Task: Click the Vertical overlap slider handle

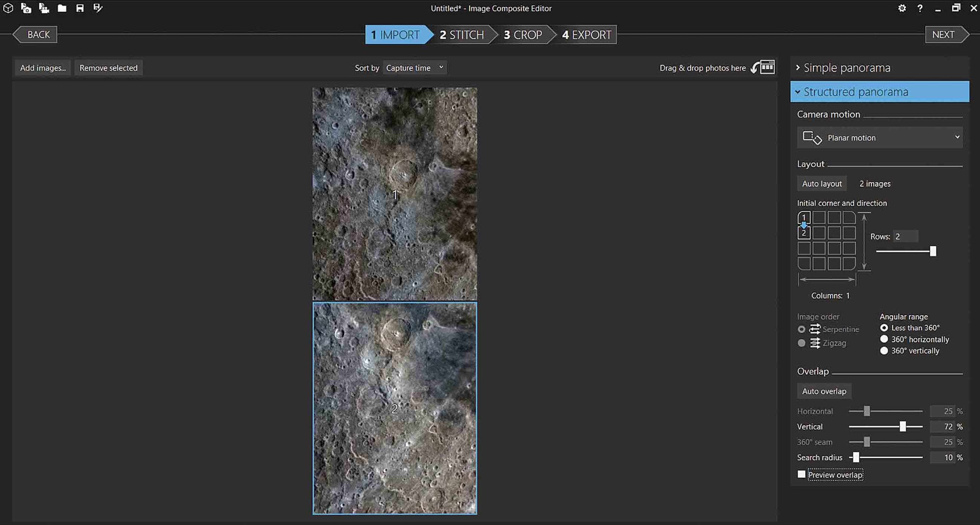Action: pos(903,426)
